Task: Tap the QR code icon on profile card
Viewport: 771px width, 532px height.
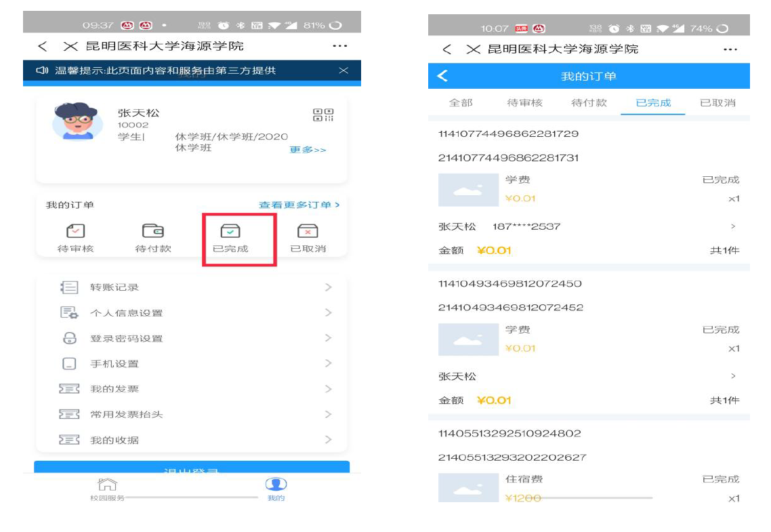Action: (x=323, y=115)
